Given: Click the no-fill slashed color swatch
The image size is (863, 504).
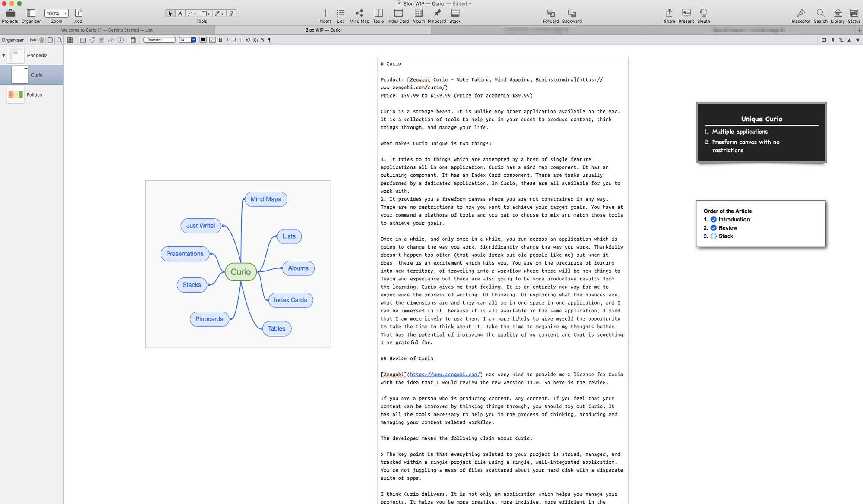Looking at the screenshot, I should tap(212, 40).
